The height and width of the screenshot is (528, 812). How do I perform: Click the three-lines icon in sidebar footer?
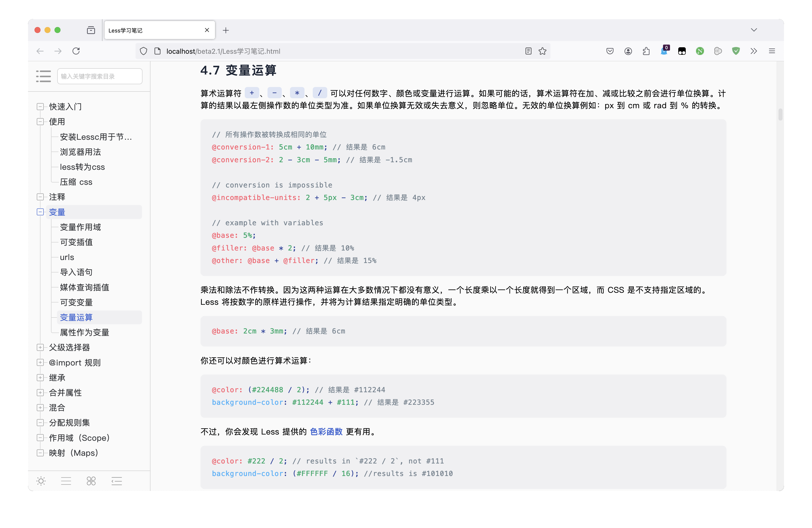tap(66, 481)
